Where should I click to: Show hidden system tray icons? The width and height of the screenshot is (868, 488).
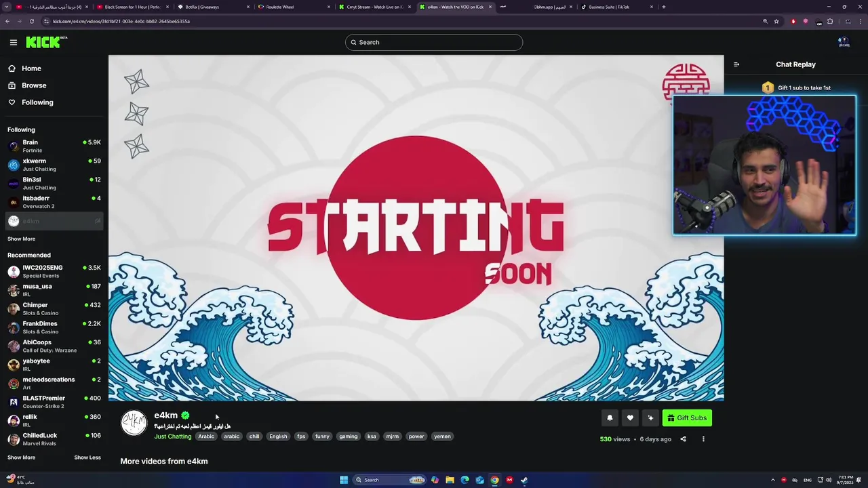772,480
